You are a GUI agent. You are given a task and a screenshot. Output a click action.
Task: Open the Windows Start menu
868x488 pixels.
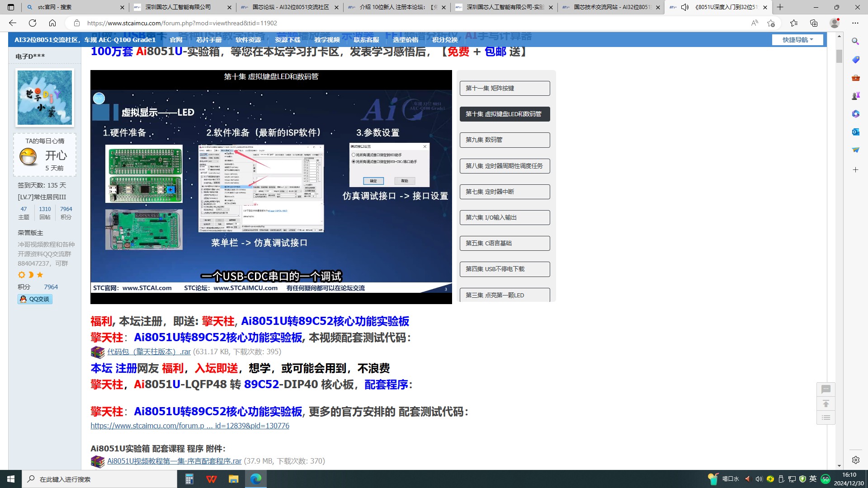click(x=11, y=479)
